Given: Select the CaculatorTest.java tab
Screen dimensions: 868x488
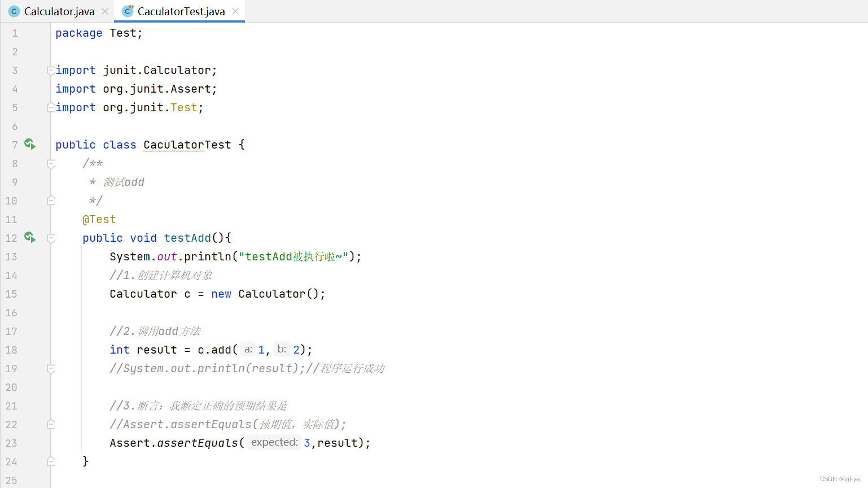Looking at the screenshot, I should click(x=181, y=11).
